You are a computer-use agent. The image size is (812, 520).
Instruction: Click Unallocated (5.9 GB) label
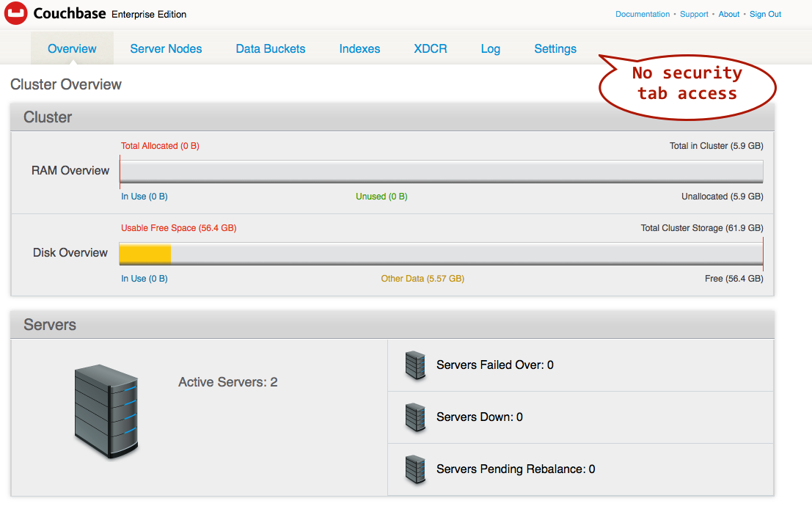click(x=722, y=197)
